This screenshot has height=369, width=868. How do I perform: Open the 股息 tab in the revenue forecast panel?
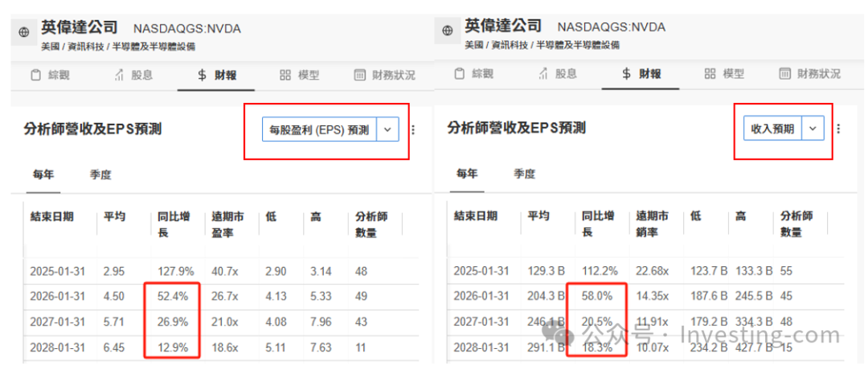coord(558,74)
